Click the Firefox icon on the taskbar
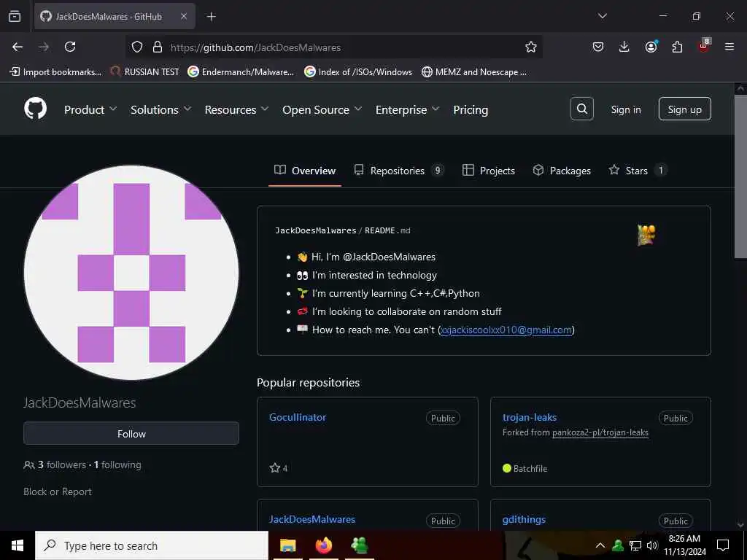This screenshot has height=560, width=747. tap(324, 545)
